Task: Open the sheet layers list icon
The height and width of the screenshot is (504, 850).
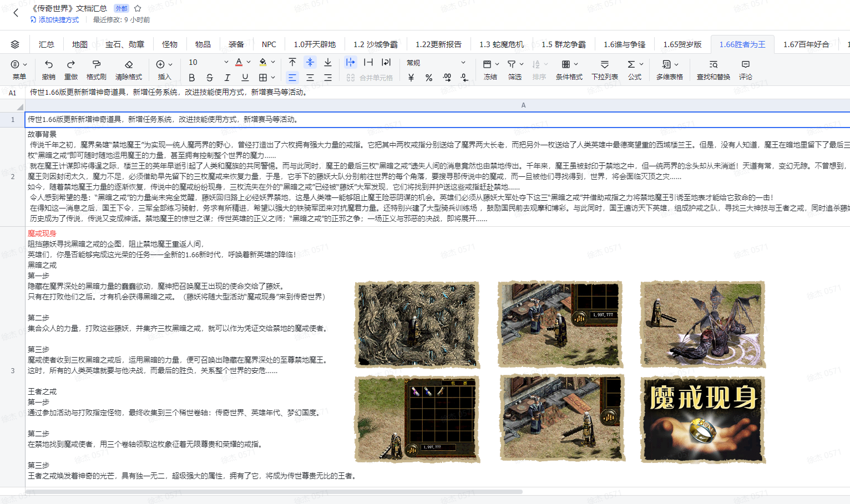Action: pos(15,44)
